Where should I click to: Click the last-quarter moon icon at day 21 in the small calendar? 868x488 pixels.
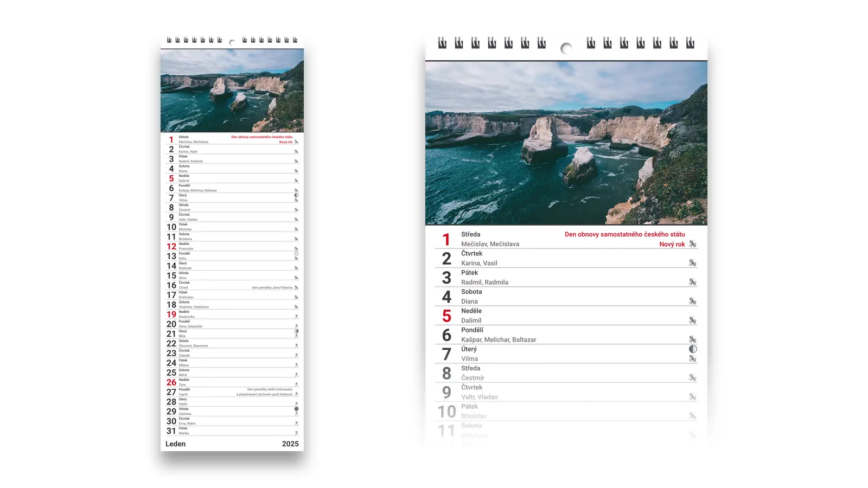[x=296, y=331]
